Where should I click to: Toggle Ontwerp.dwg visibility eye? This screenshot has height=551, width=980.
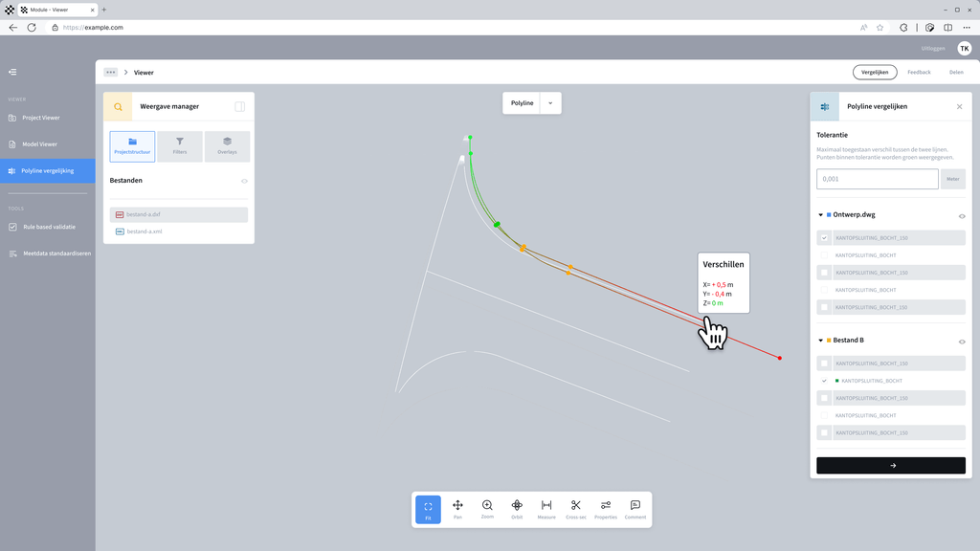(962, 216)
